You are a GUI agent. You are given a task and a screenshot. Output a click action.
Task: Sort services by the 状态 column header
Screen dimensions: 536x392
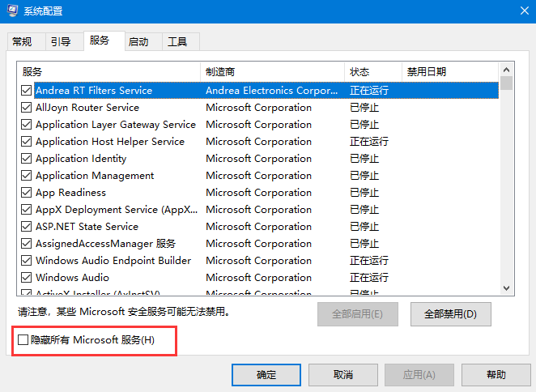(372, 72)
